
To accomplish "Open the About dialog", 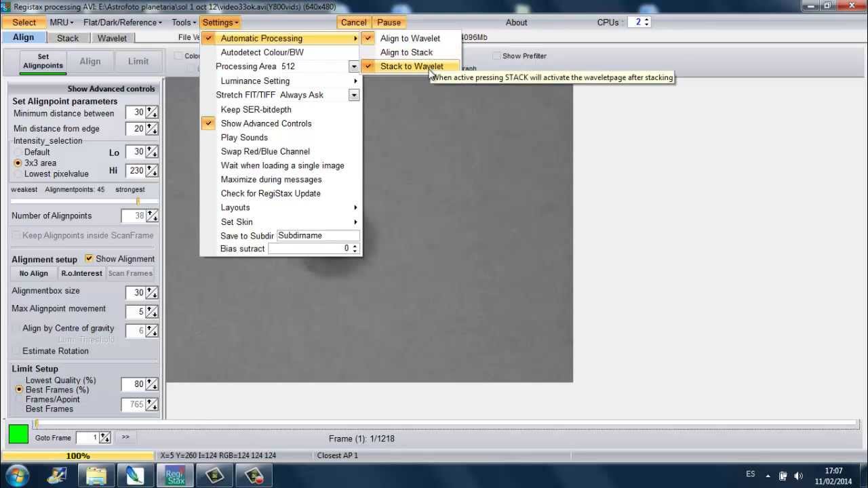I will point(516,22).
